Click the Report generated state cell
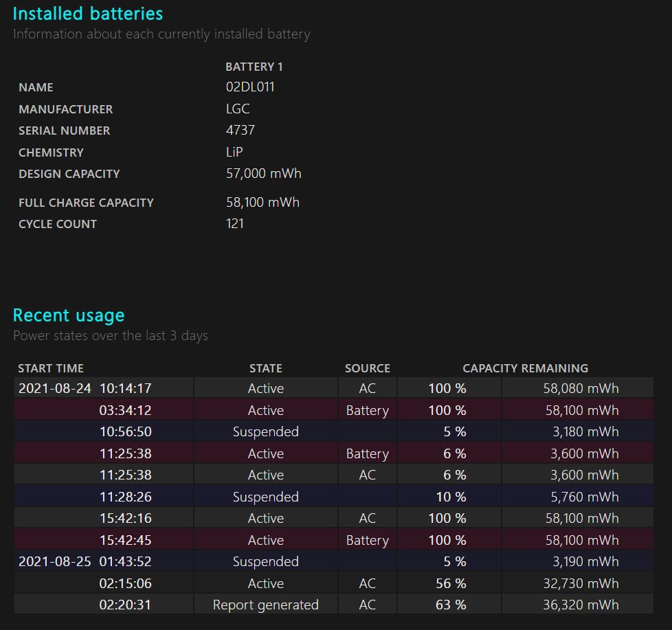 click(265, 605)
